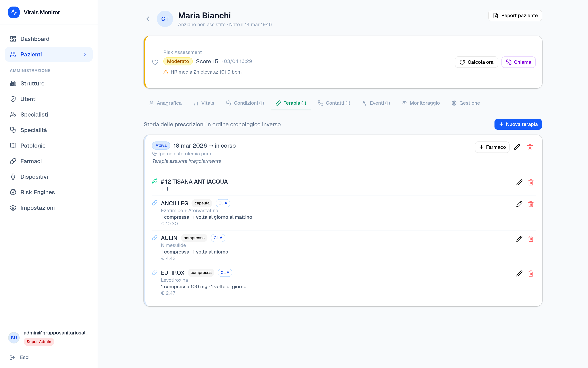Open Risk Engines
The image size is (588, 368).
tap(49, 192)
